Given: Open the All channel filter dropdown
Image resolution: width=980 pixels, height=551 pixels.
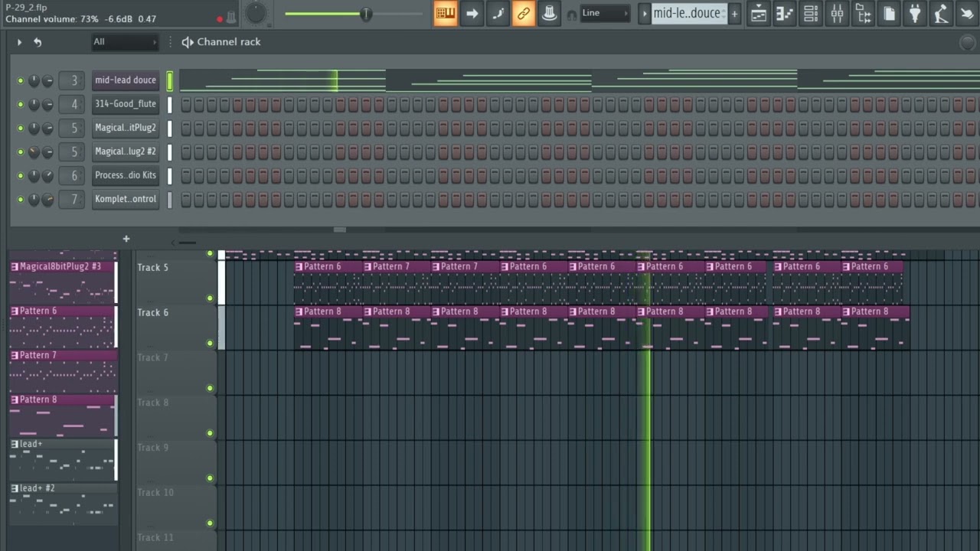Looking at the screenshot, I should coord(124,42).
